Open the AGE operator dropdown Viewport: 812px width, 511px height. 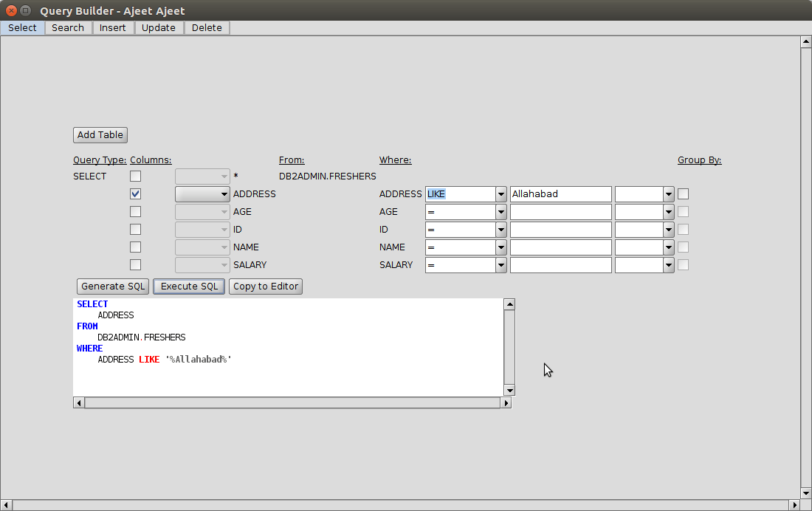(x=500, y=211)
